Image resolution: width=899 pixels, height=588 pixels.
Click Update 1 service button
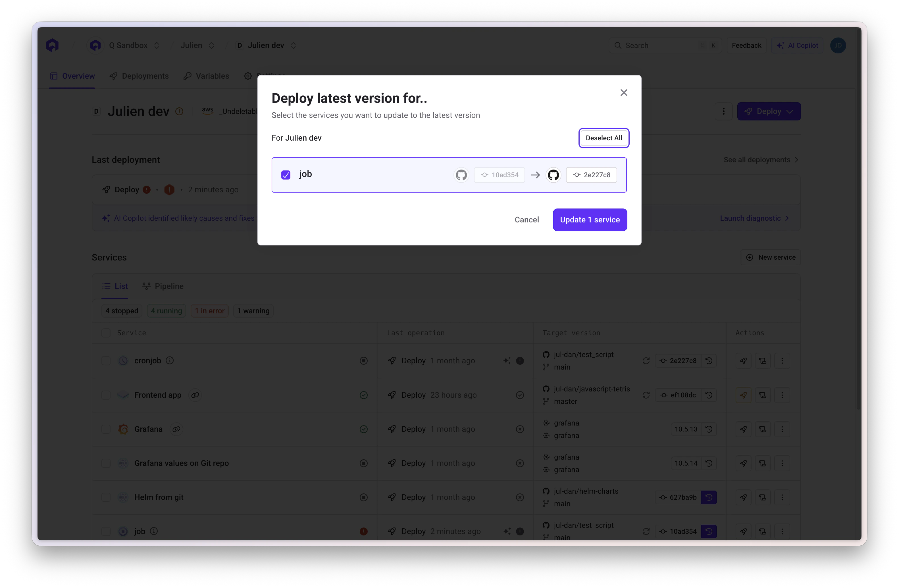coord(590,220)
